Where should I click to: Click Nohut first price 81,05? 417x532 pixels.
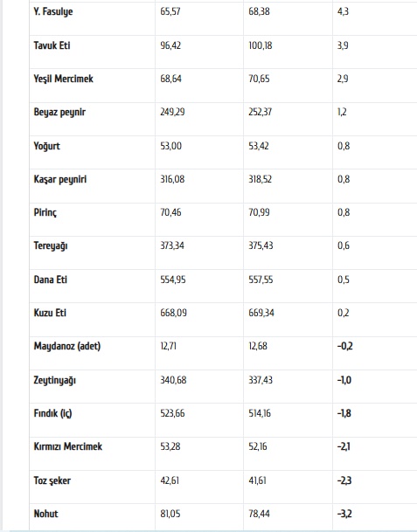point(170,514)
